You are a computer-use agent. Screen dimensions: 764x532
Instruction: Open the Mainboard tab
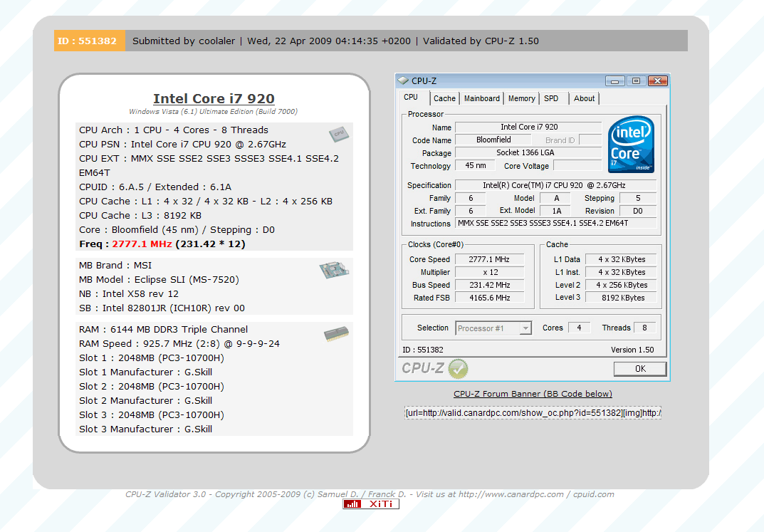(x=482, y=98)
